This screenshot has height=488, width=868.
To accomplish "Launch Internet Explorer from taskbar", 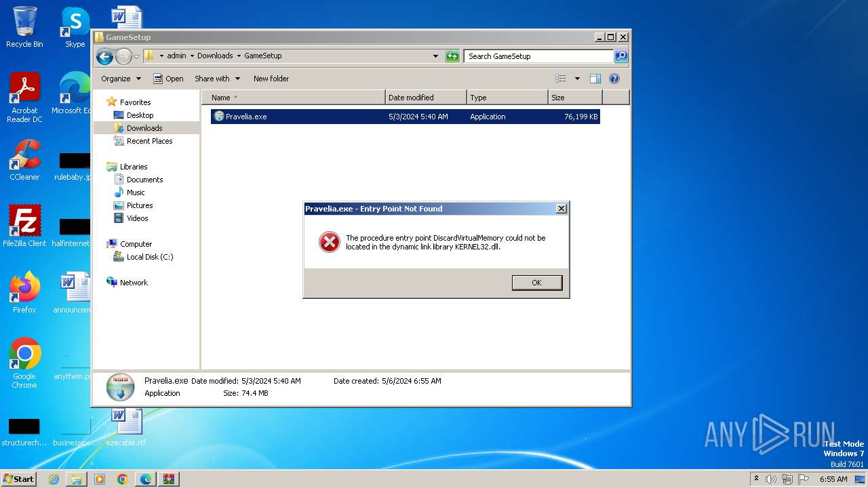I will tap(54, 479).
